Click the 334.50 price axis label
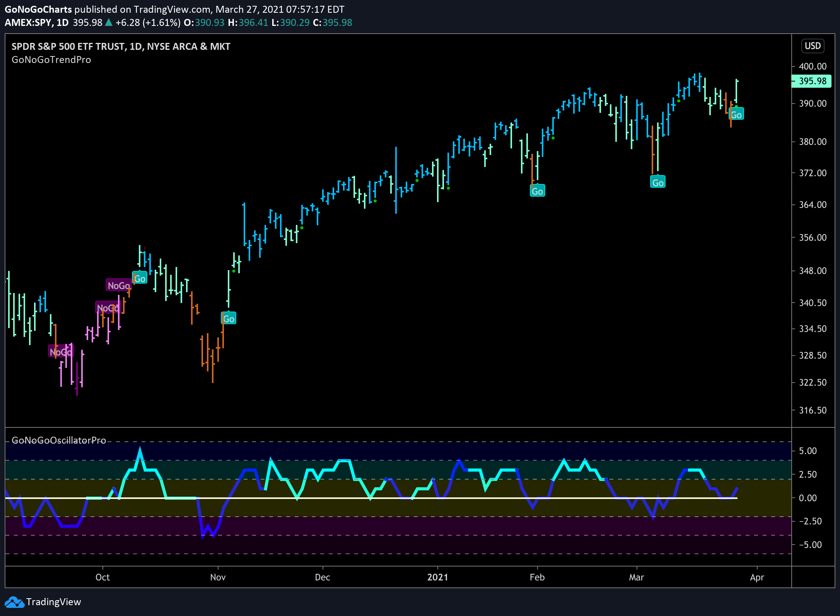This screenshot has height=616, width=840. (813, 329)
